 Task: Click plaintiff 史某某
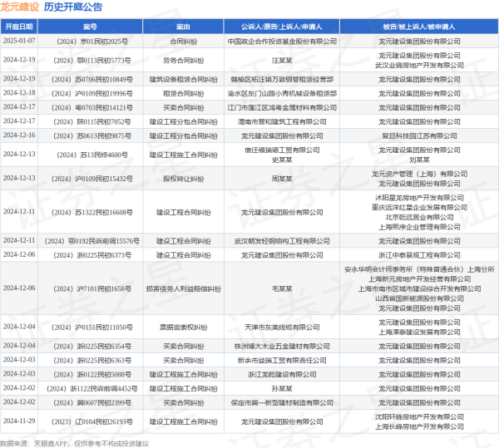(282, 160)
